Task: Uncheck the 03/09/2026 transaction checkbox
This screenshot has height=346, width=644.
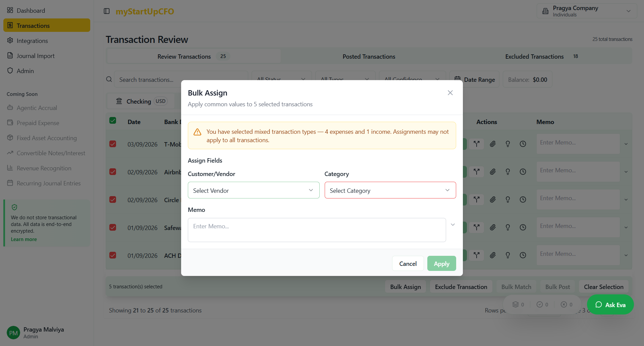Action: (113, 144)
